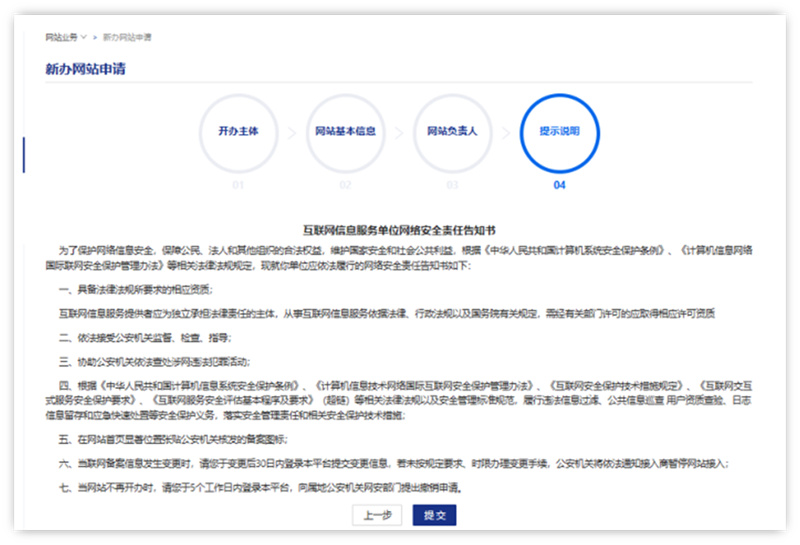
Task: Select the 网站基本信息 step circle
Action: (x=345, y=131)
